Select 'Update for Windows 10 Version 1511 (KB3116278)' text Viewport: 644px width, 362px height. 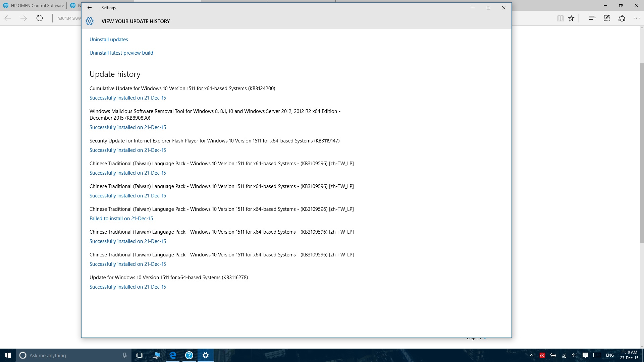pyautogui.click(x=169, y=278)
